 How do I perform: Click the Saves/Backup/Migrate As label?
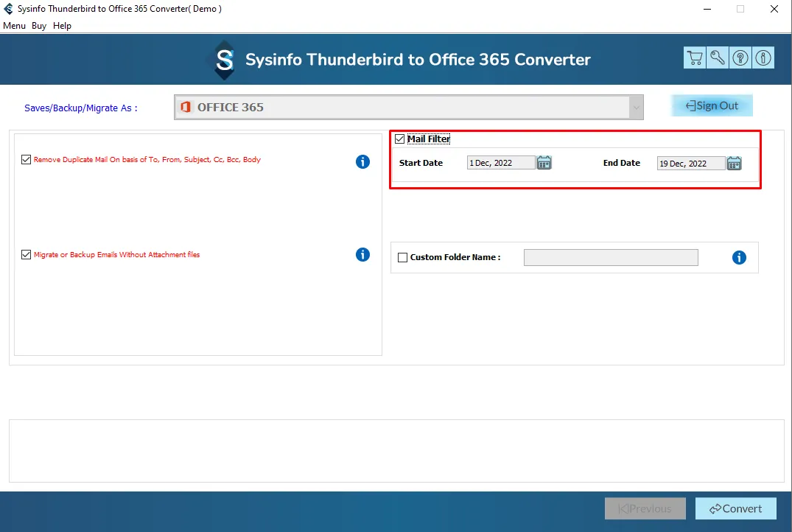point(81,108)
